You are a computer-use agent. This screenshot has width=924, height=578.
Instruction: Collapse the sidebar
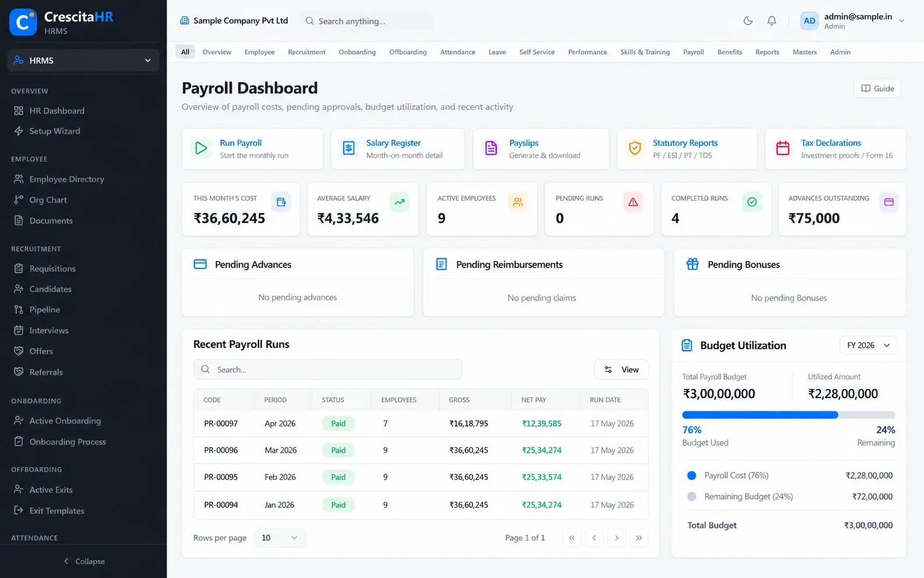coord(84,561)
